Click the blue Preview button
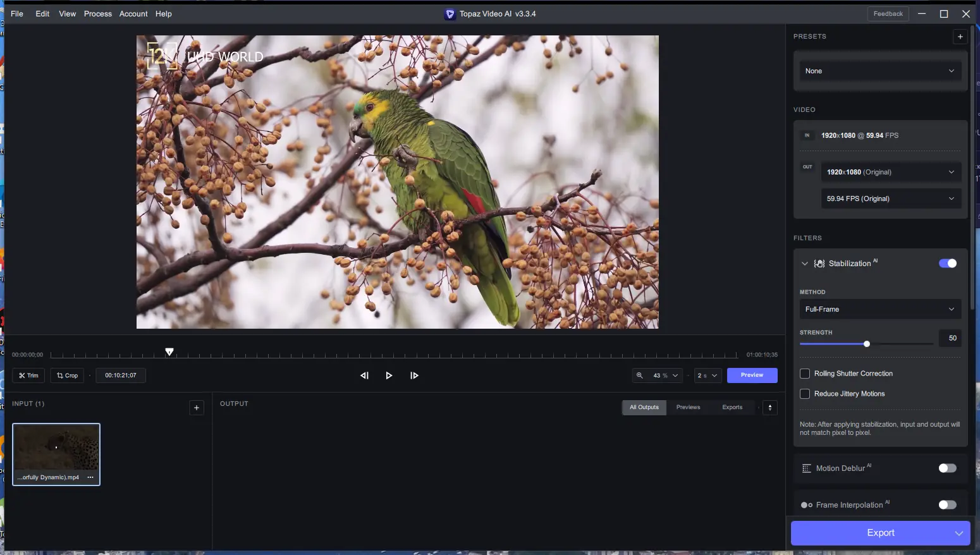This screenshot has height=555, width=980. [x=752, y=375]
